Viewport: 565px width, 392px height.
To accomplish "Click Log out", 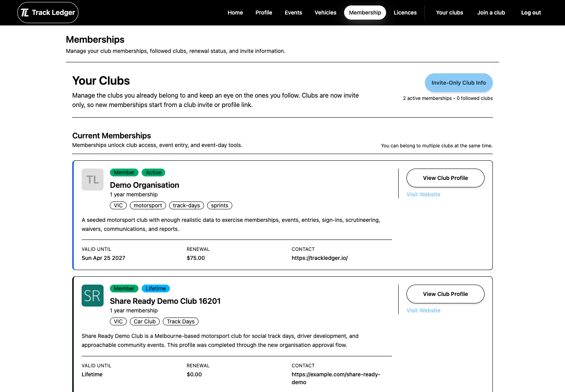I will (531, 13).
